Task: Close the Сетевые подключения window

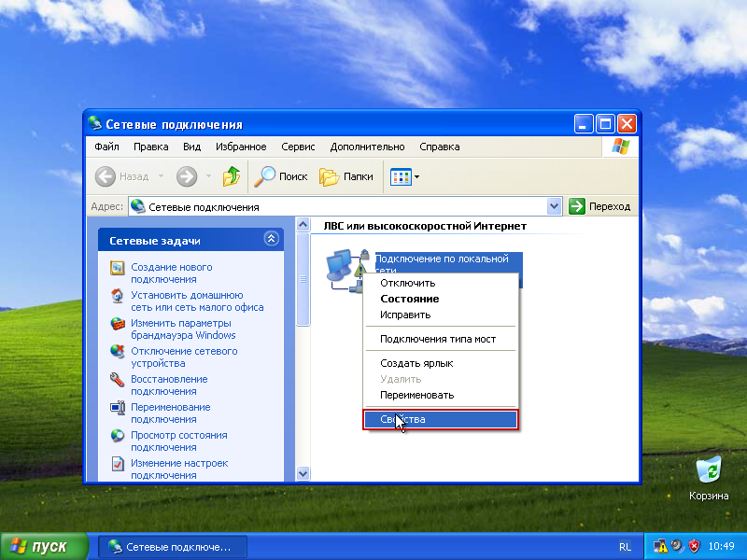Action: pyautogui.click(x=627, y=124)
